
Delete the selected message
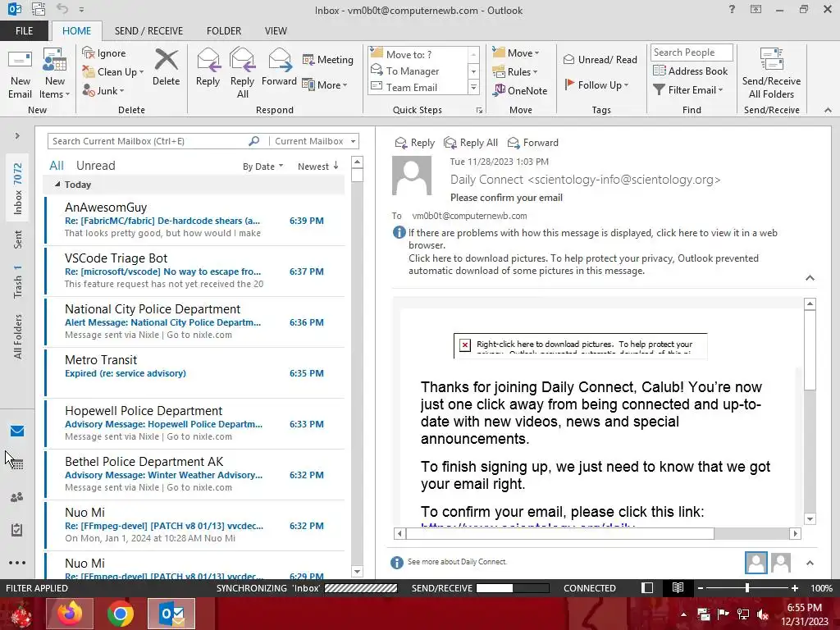[x=166, y=67]
